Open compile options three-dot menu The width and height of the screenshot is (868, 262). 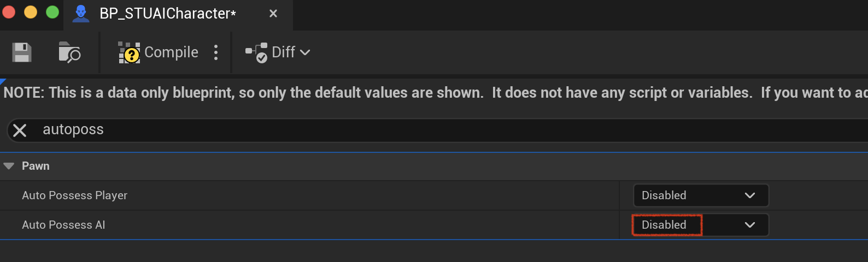216,52
